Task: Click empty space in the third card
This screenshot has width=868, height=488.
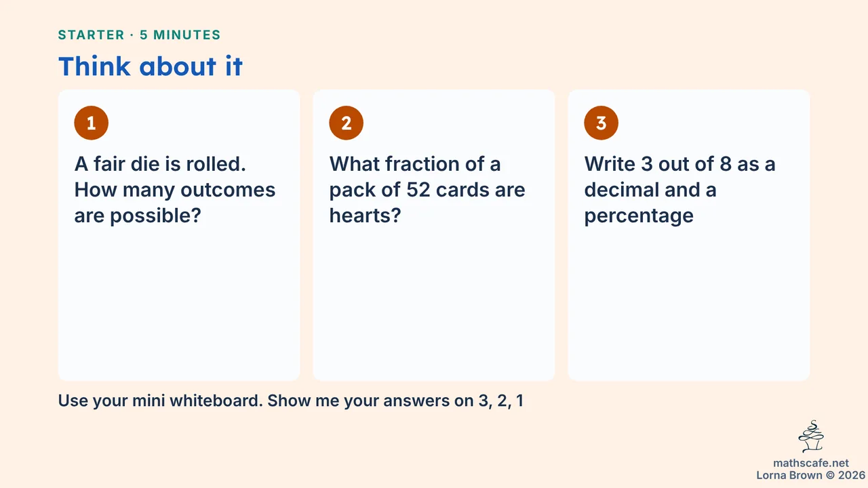Action: click(x=689, y=305)
